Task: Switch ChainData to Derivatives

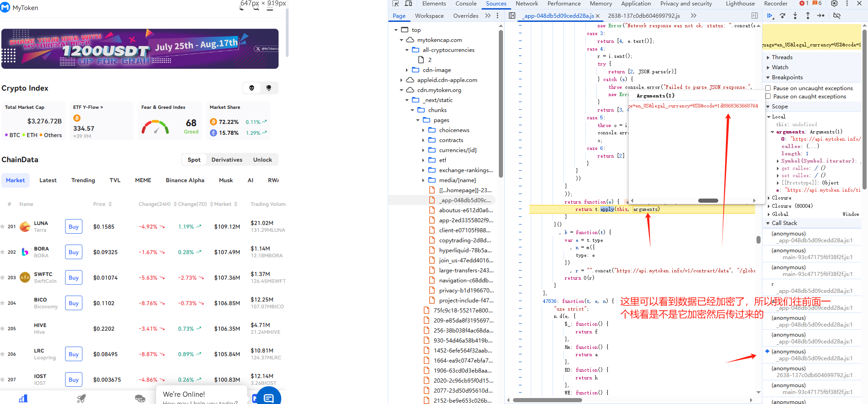Action: (x=227, y=159)
